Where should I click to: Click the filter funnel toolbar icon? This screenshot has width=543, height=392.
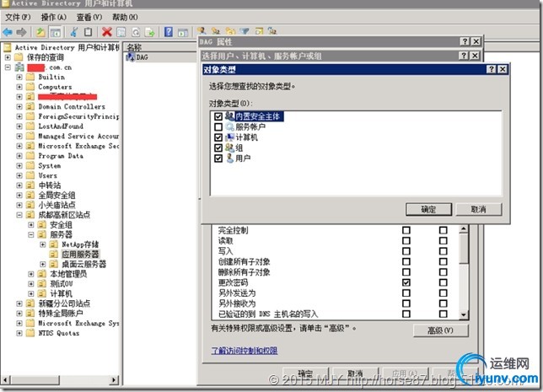pyautogui.click(x=245, y=31)
